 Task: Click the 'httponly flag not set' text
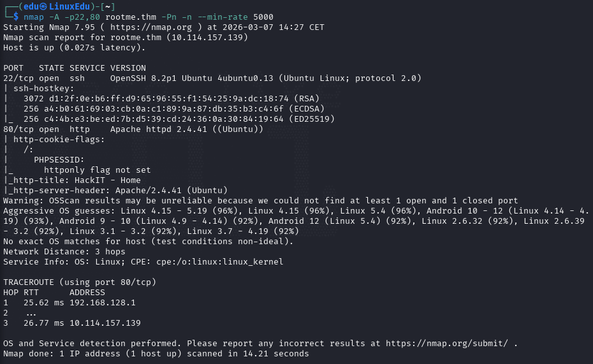(x=97, y=170)
